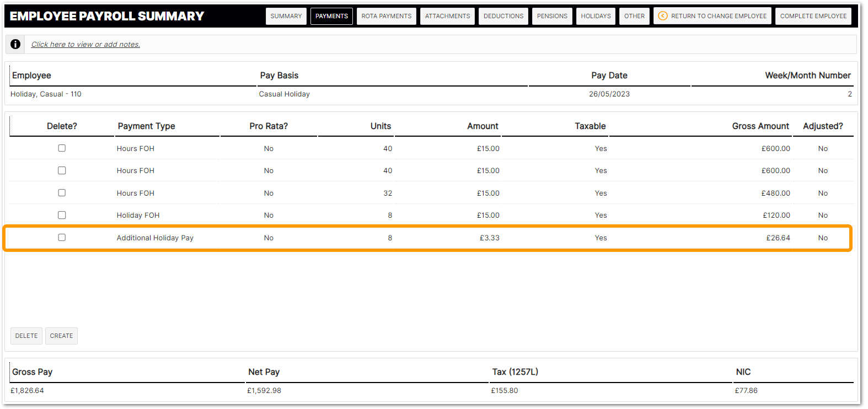Image resolution: width=868 pixels, height=409 pixels.
Task: Click gross amount £26.64
Action: pyautogui.click(x=778, y=238)
